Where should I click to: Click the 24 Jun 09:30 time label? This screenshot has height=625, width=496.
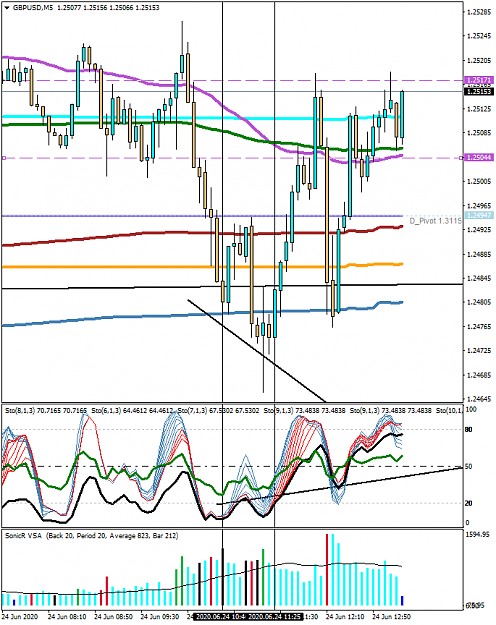(x=160, y=617)
